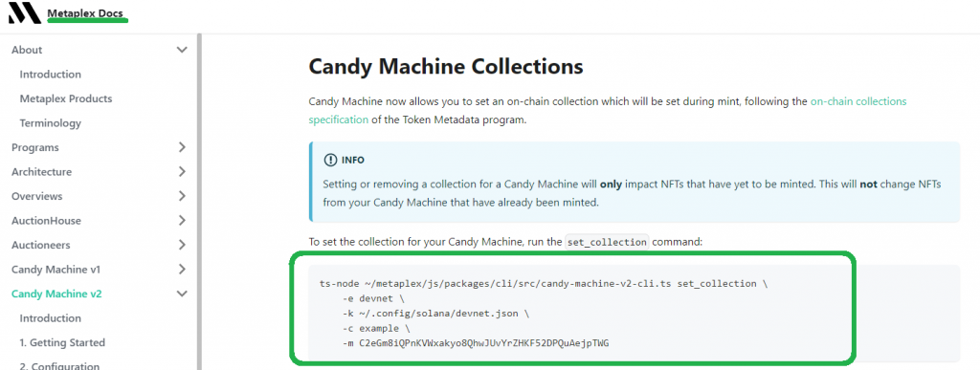980x370 pixels.
Task: Expand the Auctioneers sidebar chevron
Action: coord(182,245)
